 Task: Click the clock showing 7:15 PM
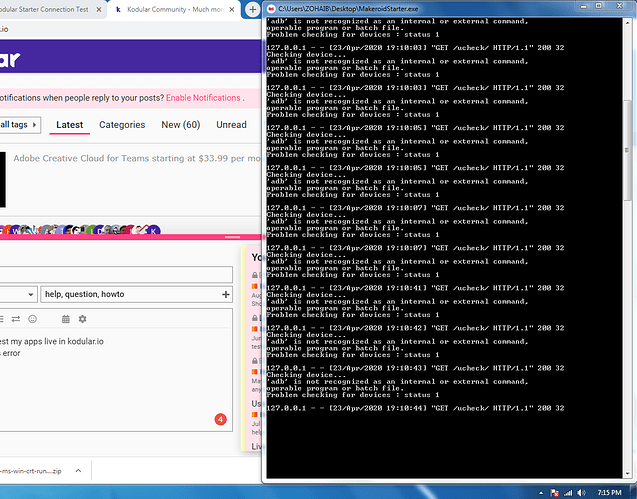click(609, 492)
